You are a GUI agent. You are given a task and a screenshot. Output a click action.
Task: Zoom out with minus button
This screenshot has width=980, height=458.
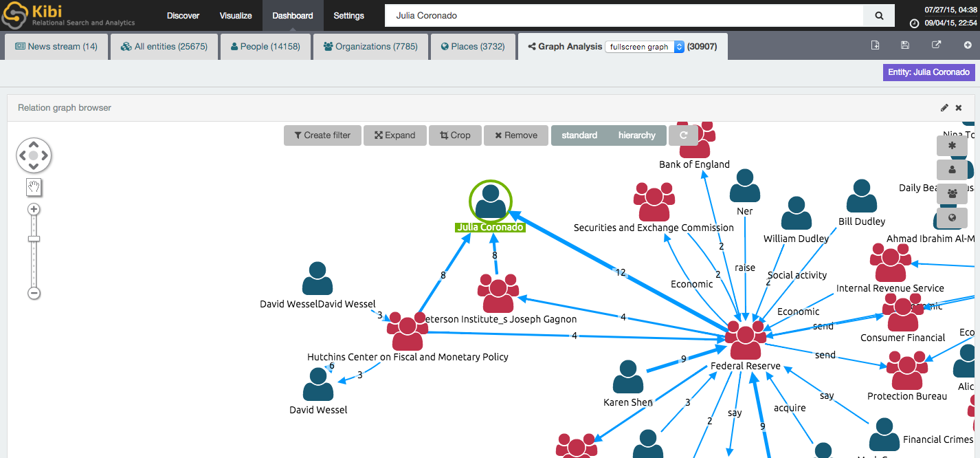[x=34, y=293]
